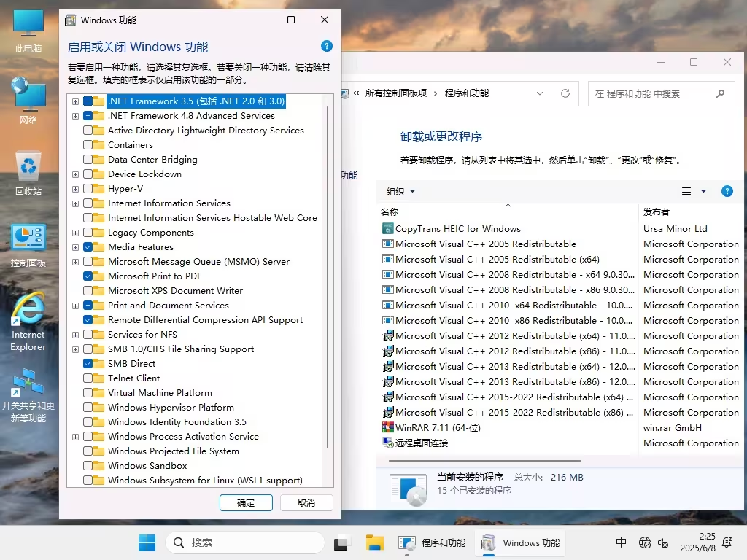Click the taskbar 搜索 search box
This screenshot has height=560, width=747.
tap(245, 542)
